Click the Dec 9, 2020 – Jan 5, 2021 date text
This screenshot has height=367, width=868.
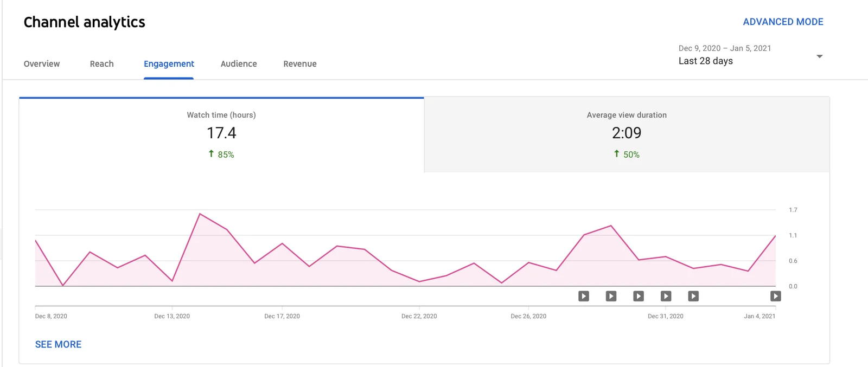tap(725, 48)
